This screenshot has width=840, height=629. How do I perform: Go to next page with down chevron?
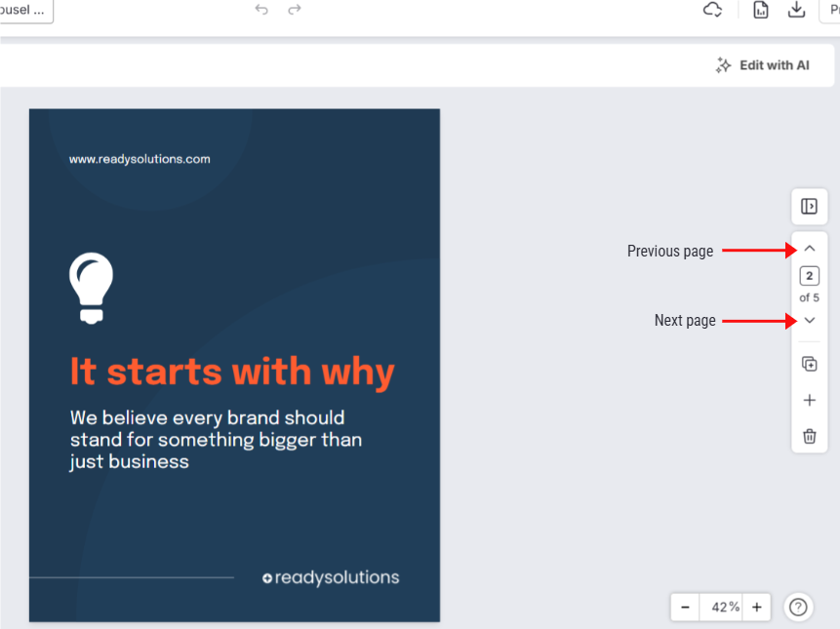[x=809, y=321]
